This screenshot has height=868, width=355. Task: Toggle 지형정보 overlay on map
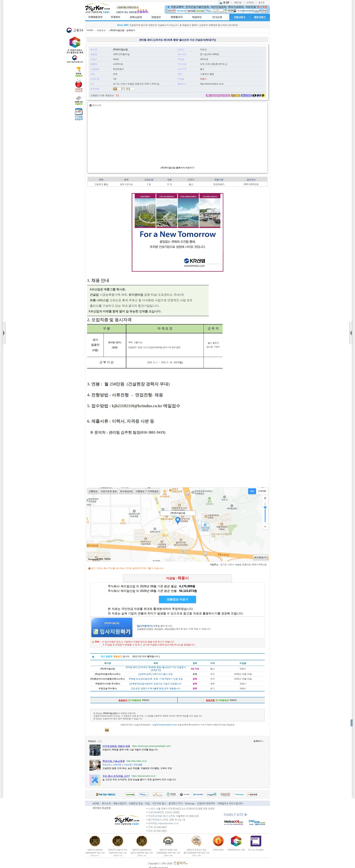(140, 491)
